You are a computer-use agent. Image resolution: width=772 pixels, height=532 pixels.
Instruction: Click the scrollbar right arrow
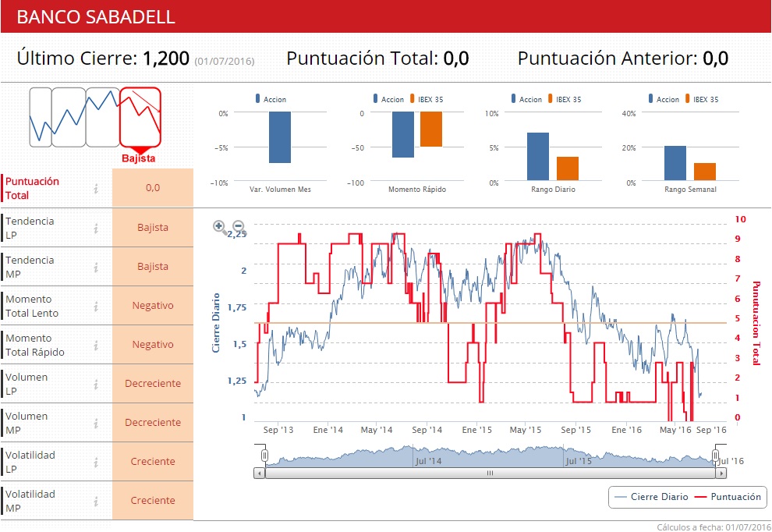pos(721,473)
